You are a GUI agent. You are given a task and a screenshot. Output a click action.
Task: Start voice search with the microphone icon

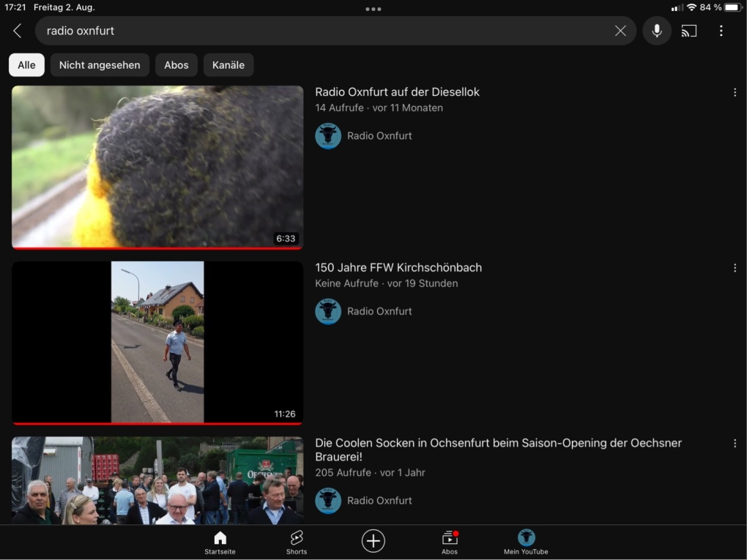point(657,31)
